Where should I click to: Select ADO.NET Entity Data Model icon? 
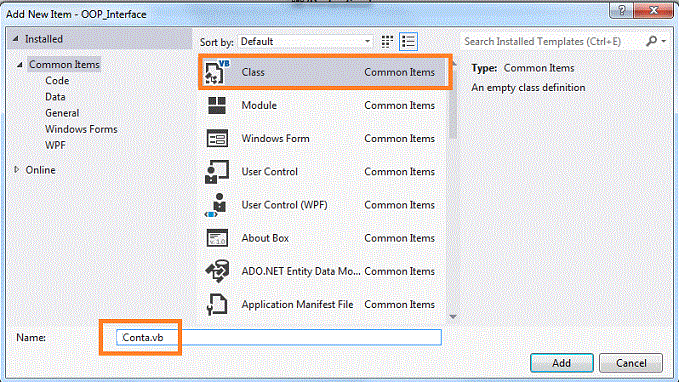[217, 272]
